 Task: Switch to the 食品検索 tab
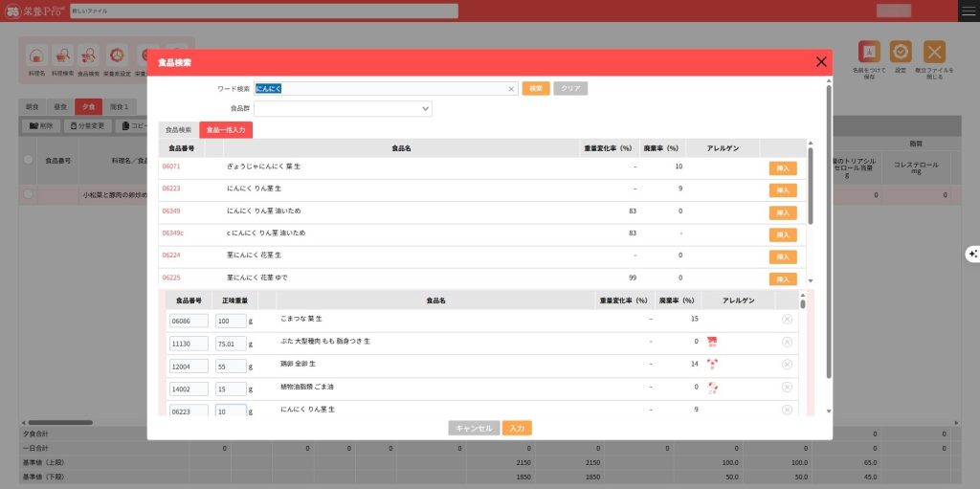point(178,130)
